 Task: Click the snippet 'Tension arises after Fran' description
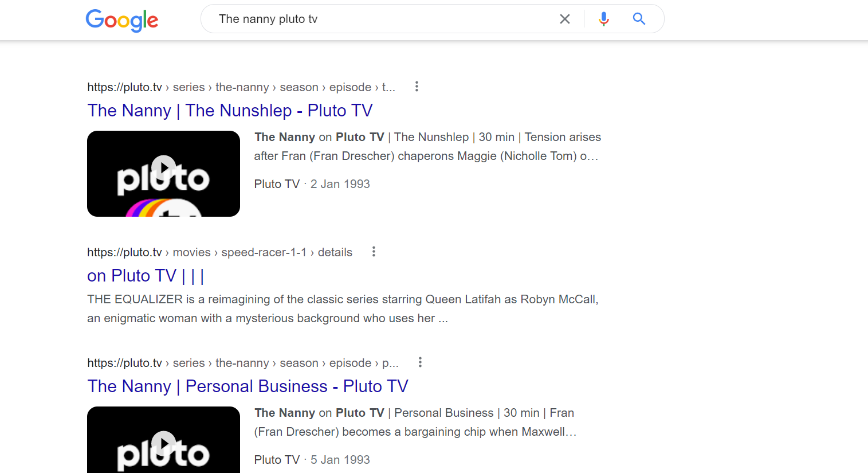coord(427,146)
